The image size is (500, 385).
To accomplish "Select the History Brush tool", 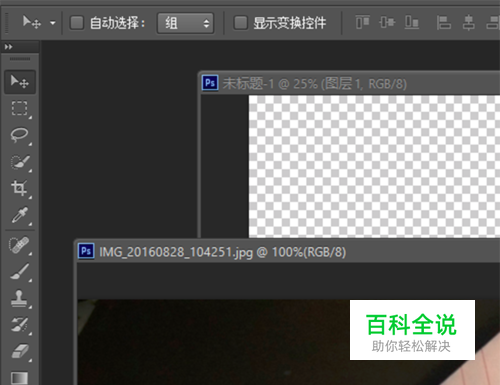I will pyautogui.click(x=20, y=325).
